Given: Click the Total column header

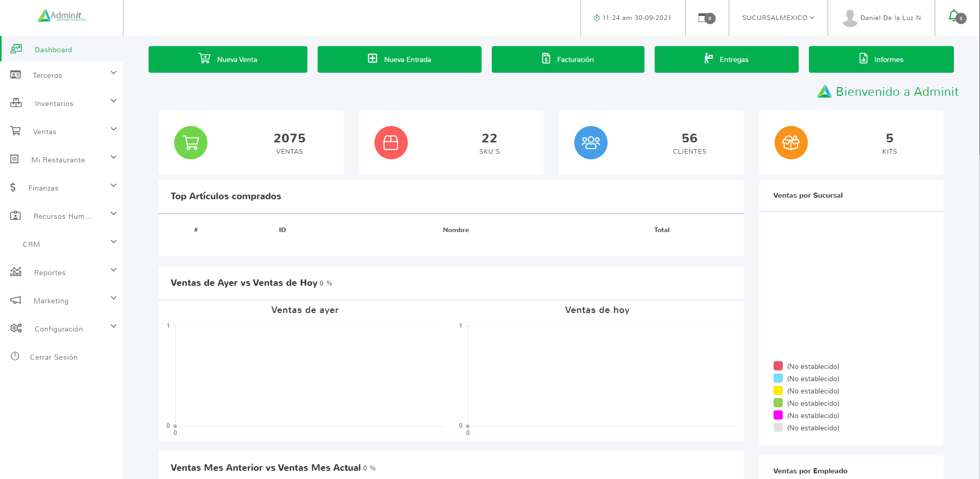Looking at the screenshot, I should [x=661, y=230].
